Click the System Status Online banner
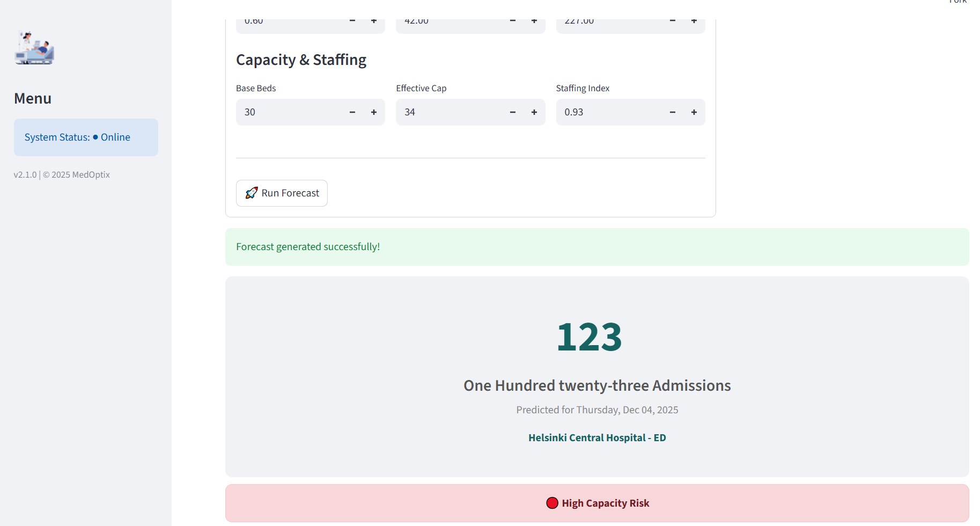980x526 pixels. click(86, 137)
